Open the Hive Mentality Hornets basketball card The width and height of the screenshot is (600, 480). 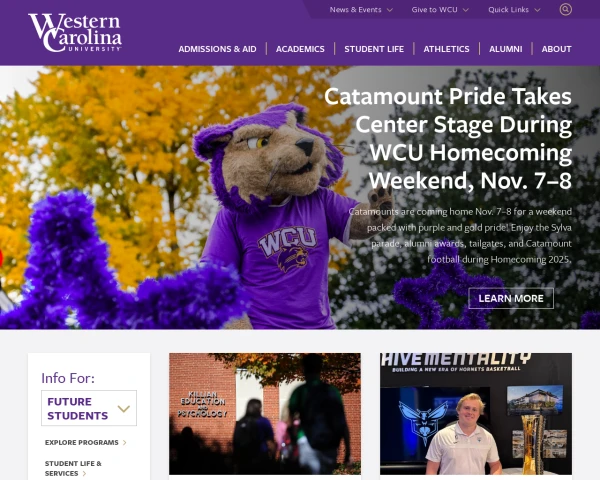[x=476, y=414]
